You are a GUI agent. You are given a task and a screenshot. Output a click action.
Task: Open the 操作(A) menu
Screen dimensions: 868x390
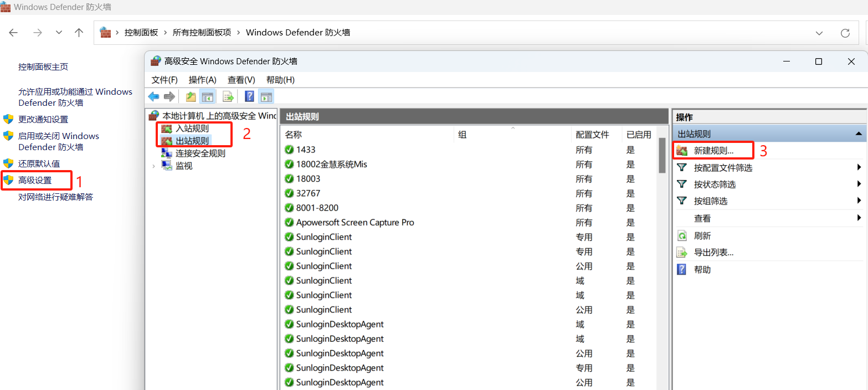click(202, 80)
